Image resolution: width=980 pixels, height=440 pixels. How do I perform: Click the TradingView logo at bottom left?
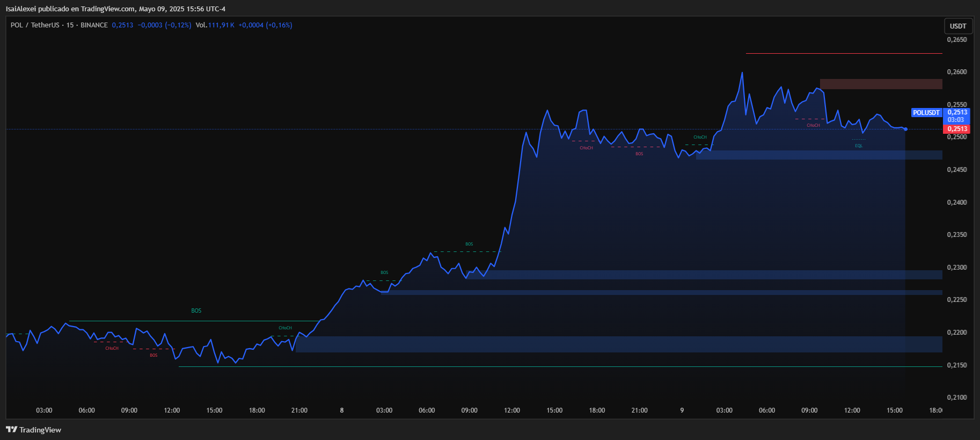pos(33,430)
